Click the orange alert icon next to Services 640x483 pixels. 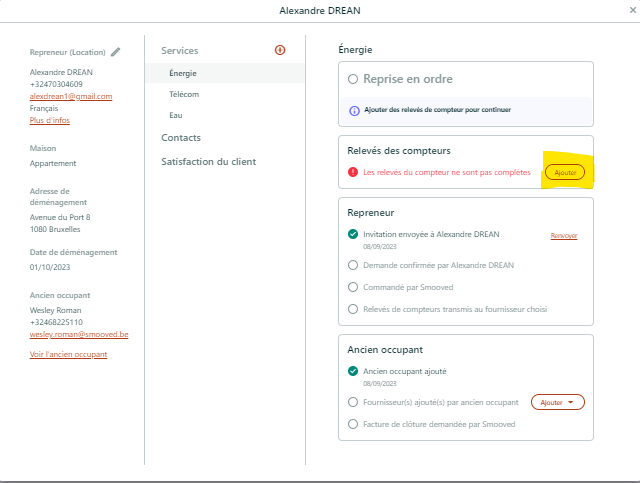(x=280, y=50)
